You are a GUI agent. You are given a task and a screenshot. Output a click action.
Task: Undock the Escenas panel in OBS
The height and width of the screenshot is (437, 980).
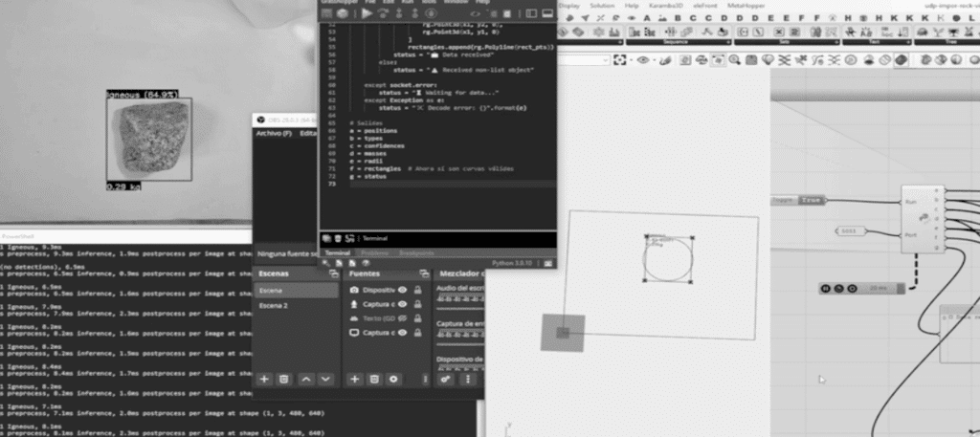pyautogui.click(x=334, y=274)
